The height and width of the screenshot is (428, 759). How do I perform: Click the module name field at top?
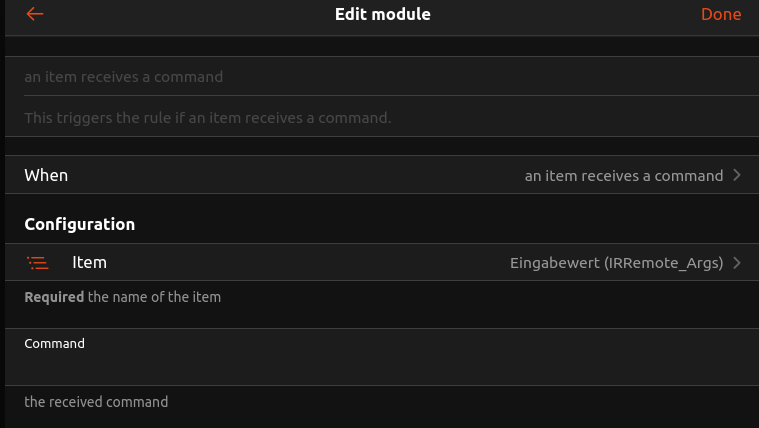pos(379,77)
